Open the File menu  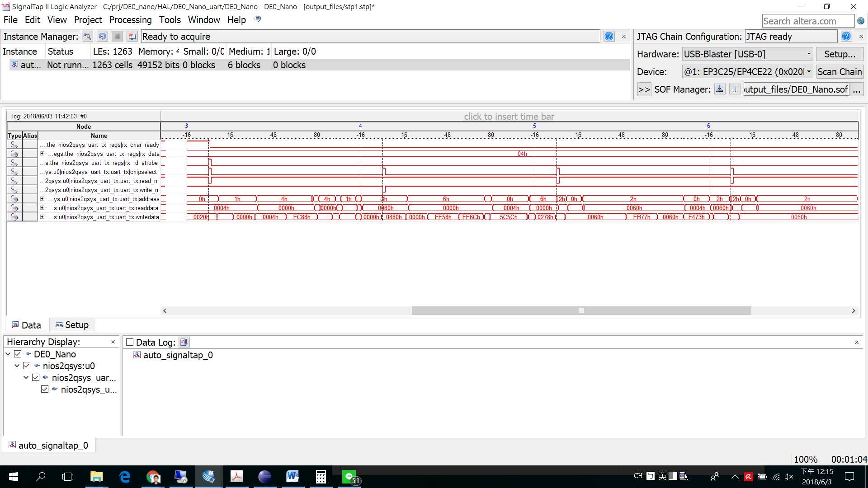coord(10,20)
